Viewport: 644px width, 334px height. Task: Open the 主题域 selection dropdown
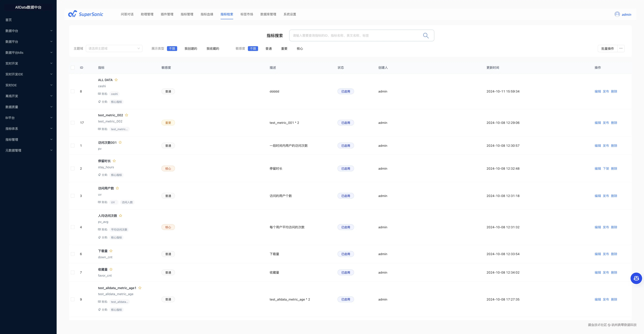(x=114, y=48)
